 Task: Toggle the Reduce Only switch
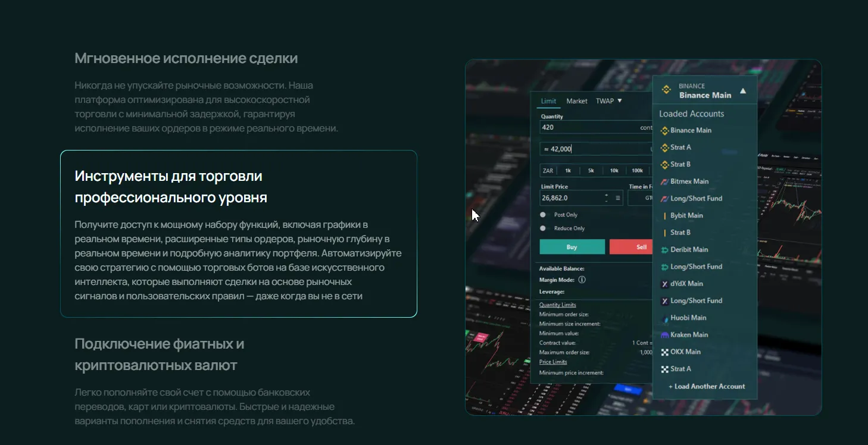[x=543, y=228]
